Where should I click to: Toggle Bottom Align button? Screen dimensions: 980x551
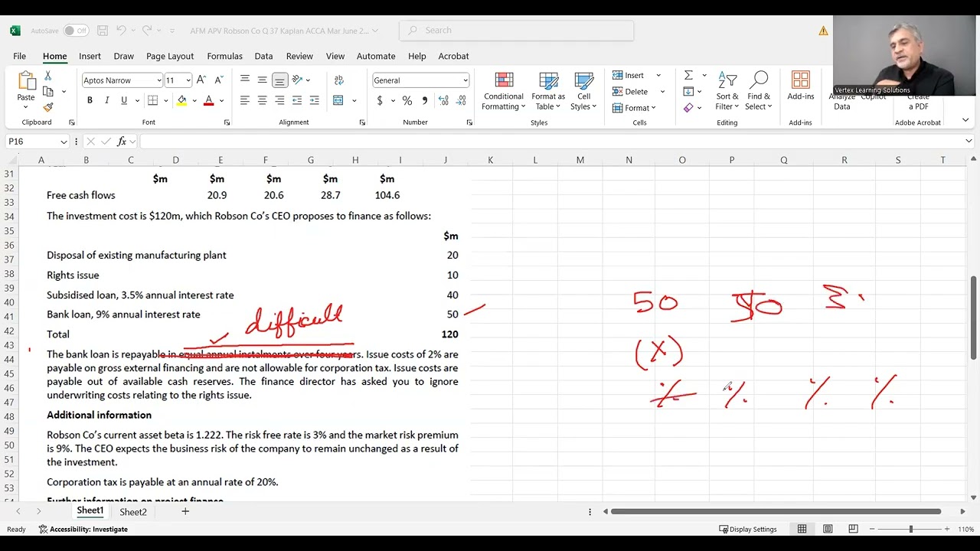pyautogui.click(x=279, y=80)
